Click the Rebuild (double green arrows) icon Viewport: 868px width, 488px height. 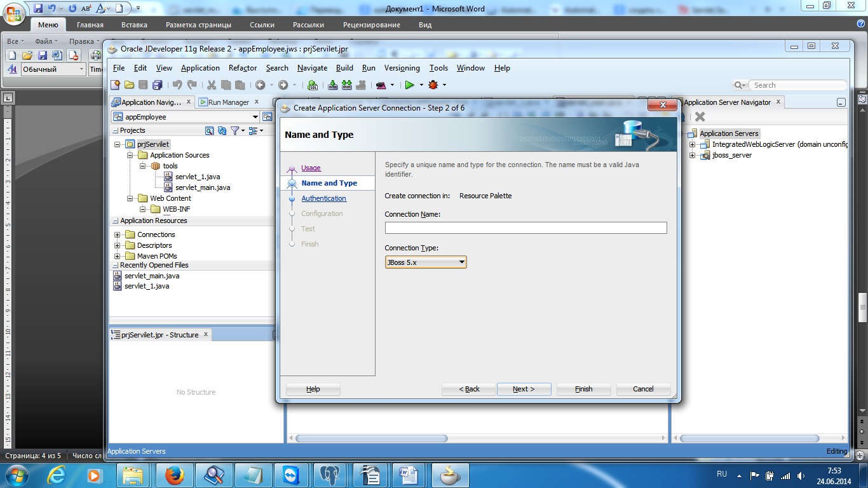[347, 85]
